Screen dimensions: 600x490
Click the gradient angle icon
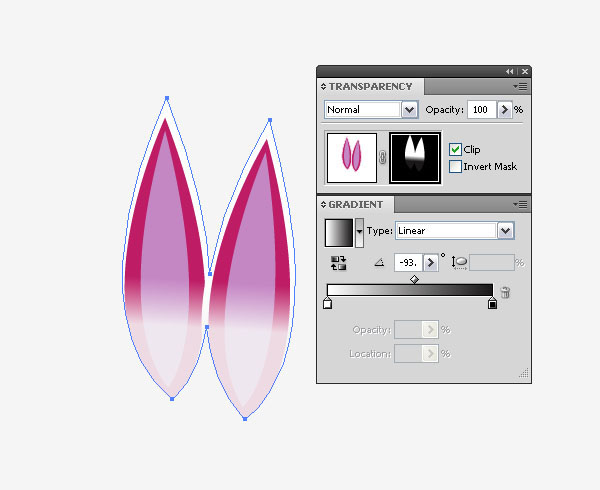click(379, 263)
